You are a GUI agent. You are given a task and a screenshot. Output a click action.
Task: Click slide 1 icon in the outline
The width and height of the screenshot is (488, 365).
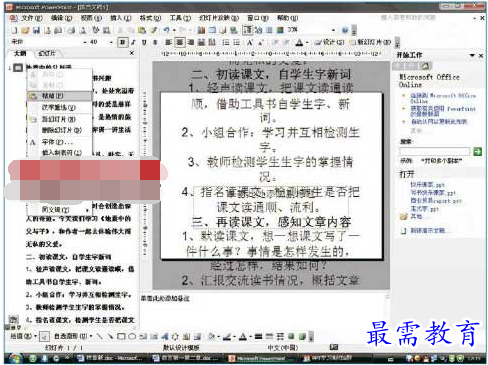pyautogui.click(x=18, y=68)
